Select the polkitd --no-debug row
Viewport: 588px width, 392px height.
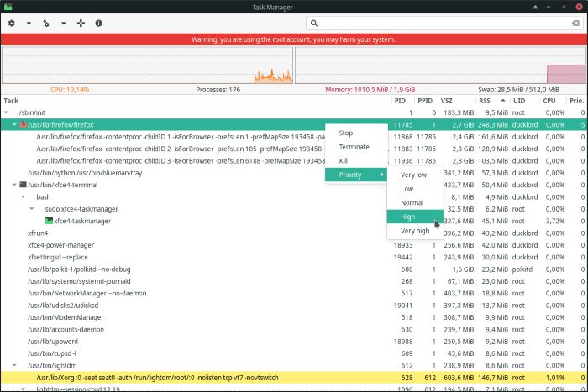pyautogui.click(x=294, y=269)
